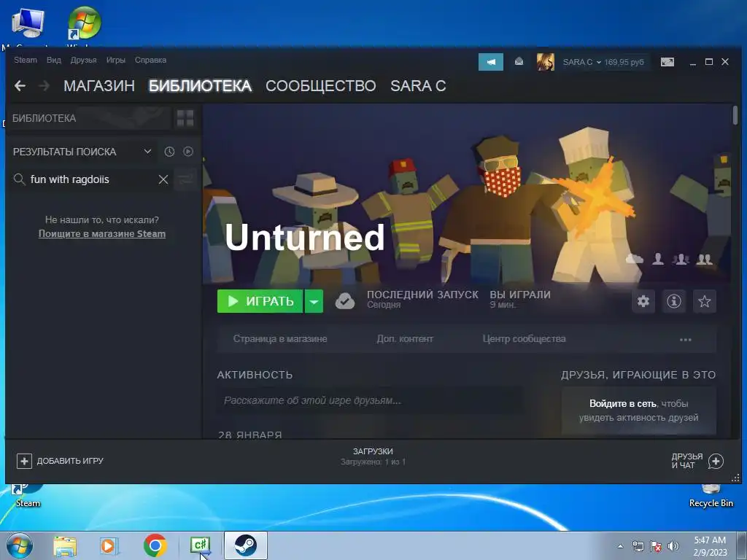Open the inbox envelope icon
This screenshot has width=747, height=560.
point(519,62)
